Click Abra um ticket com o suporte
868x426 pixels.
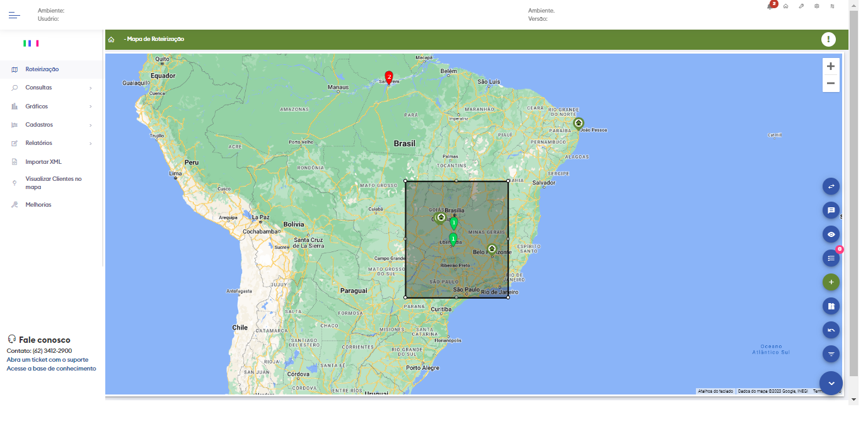click(x=47, y=360)
